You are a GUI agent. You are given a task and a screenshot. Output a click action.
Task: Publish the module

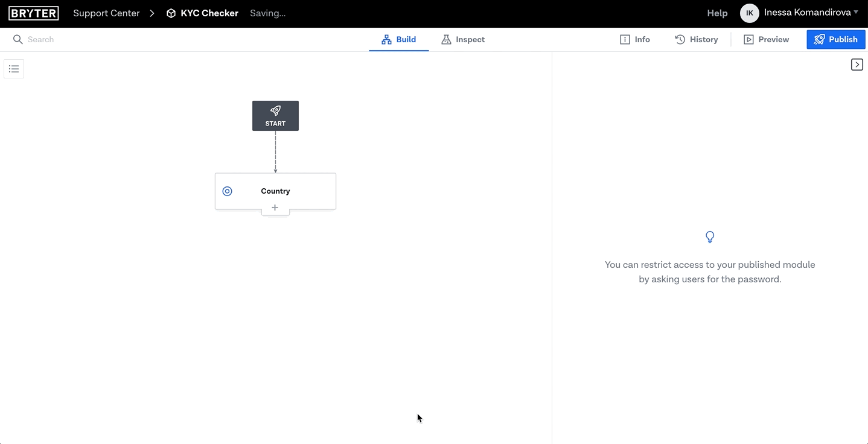coord(835,40)
